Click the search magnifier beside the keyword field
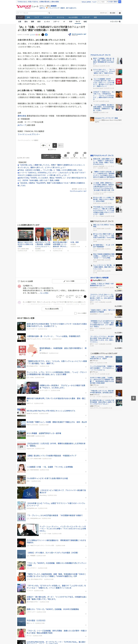Screen dimensions: 138x644 (49, 13)
